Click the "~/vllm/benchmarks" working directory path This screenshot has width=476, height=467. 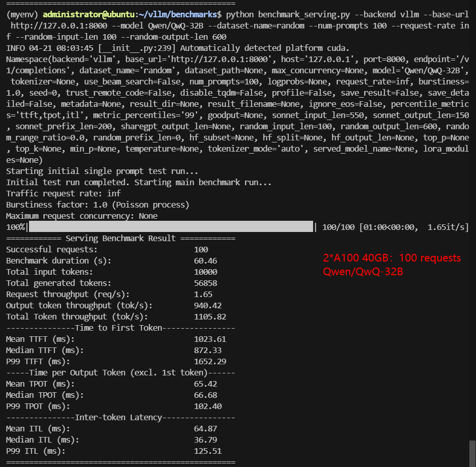coord(178,15)
